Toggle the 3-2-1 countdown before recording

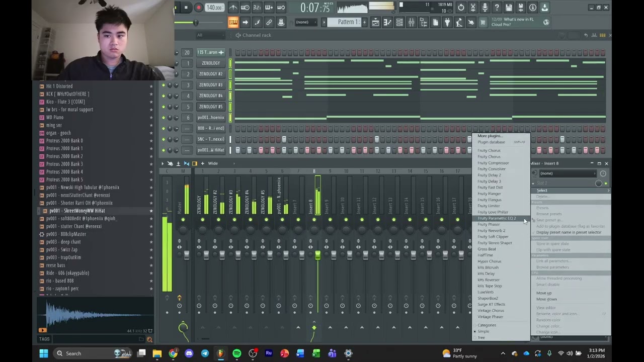tap(257, 8)
